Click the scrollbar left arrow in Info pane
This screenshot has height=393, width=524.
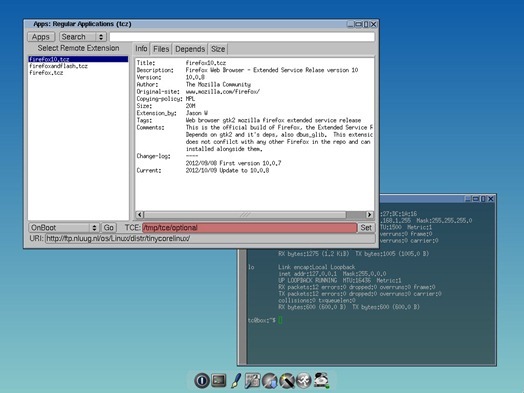140,215
